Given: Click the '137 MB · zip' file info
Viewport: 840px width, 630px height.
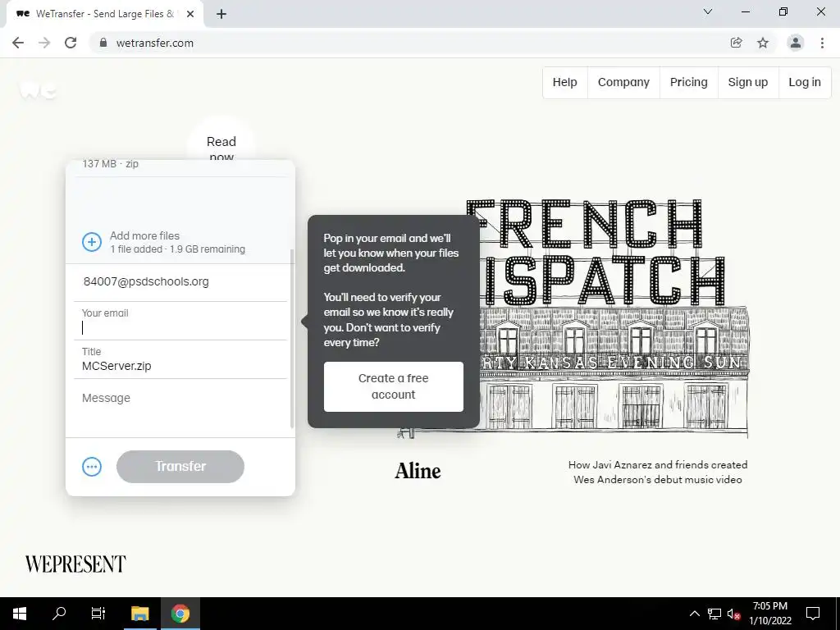Looking at the screenshot, I should pyautogui.click(x=111, y=164).
